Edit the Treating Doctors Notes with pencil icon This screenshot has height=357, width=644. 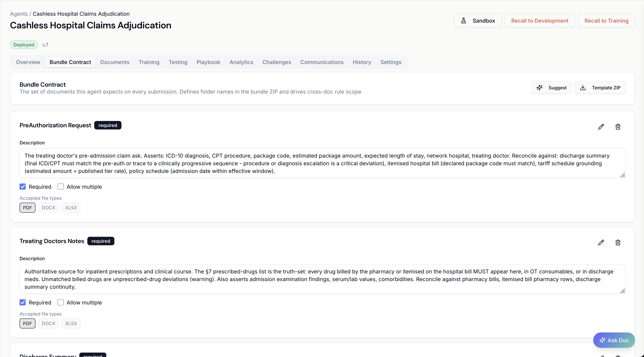pos(601,242)
